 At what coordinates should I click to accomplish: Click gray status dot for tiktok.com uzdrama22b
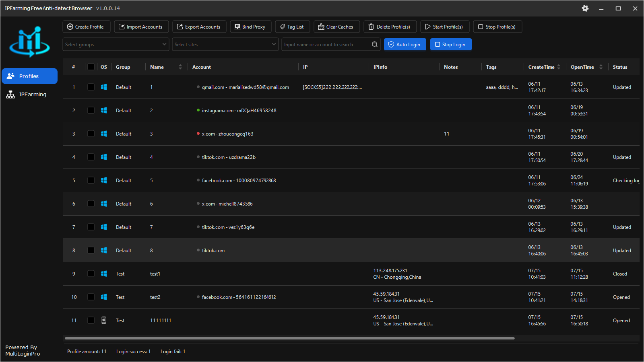198,157
